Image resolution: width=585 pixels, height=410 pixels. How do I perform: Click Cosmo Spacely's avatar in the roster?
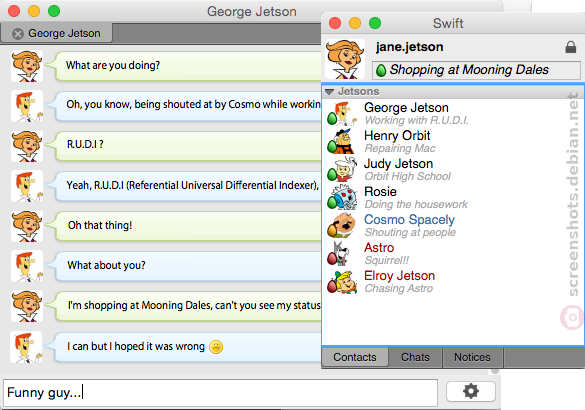pos(341,226)
